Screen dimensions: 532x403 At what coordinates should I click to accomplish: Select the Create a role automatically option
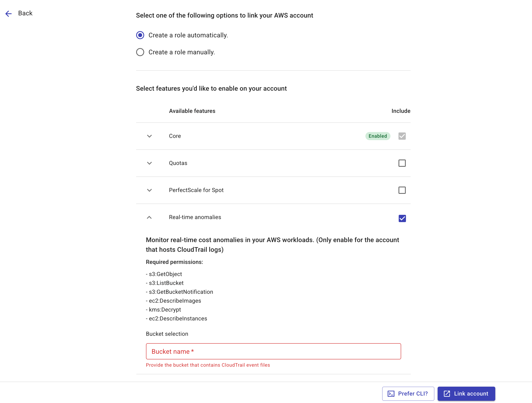point(140,35)
